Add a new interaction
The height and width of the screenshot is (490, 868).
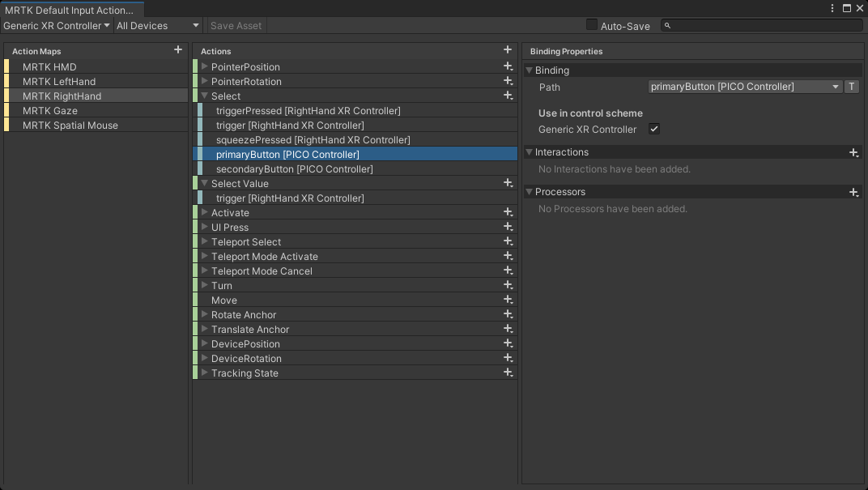(853, 152)
